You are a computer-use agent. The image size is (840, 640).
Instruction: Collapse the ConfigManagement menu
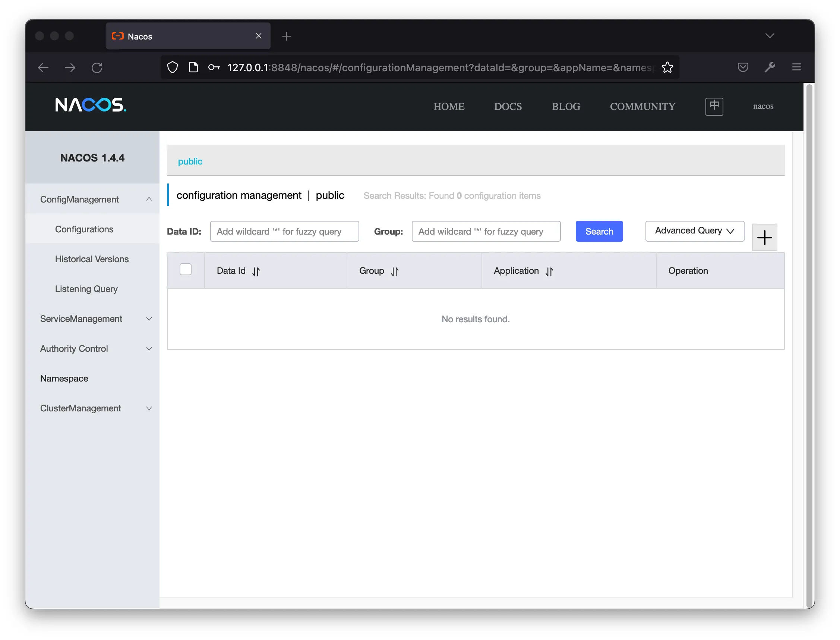(92, 199)
